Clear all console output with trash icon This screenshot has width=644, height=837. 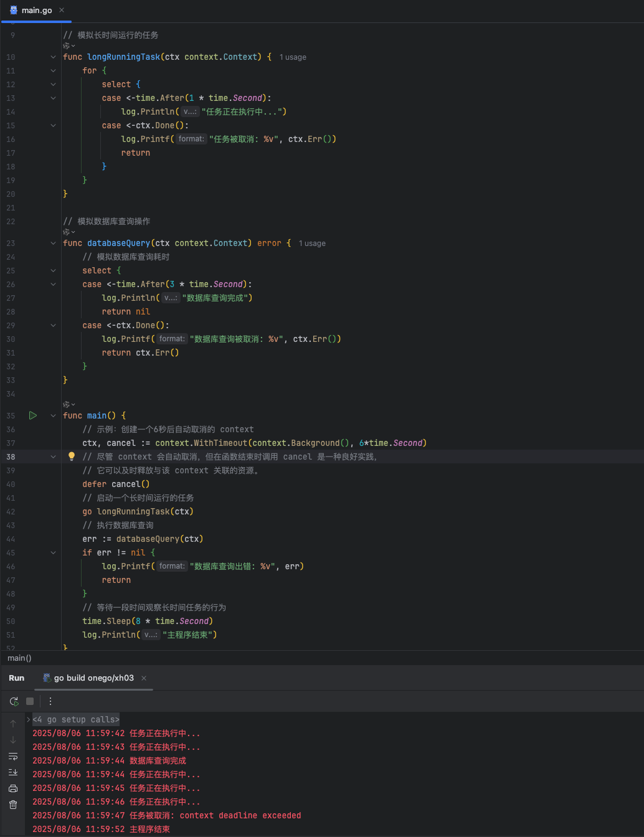tap(13, 805)
